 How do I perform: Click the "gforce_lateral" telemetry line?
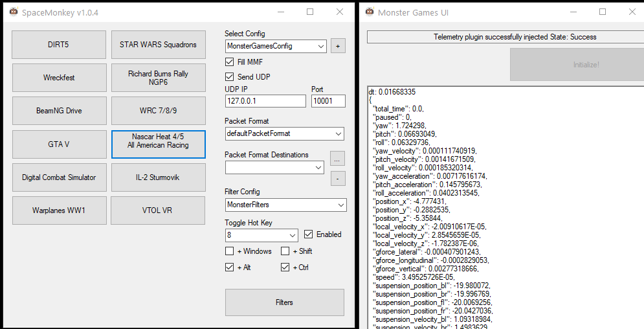coord(427,252)
